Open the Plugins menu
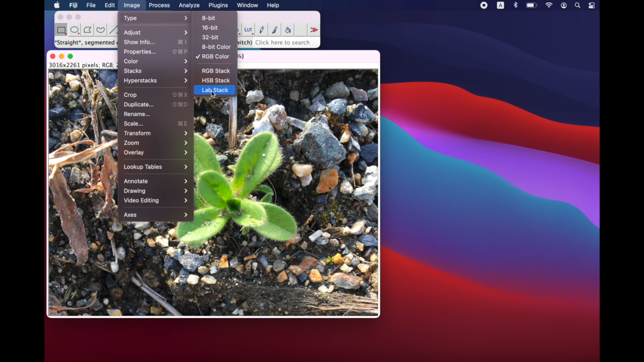Image resolution: width=644 pixels, height=362 pixels. 218,5
